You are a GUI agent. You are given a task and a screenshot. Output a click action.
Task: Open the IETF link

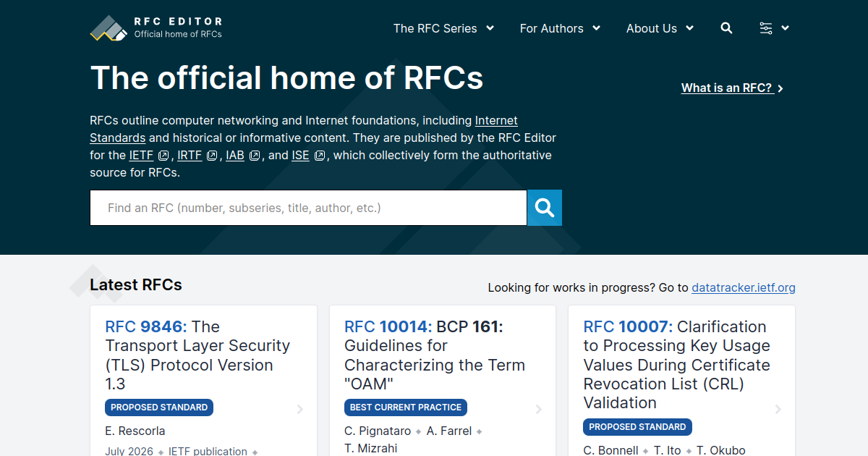141,155
